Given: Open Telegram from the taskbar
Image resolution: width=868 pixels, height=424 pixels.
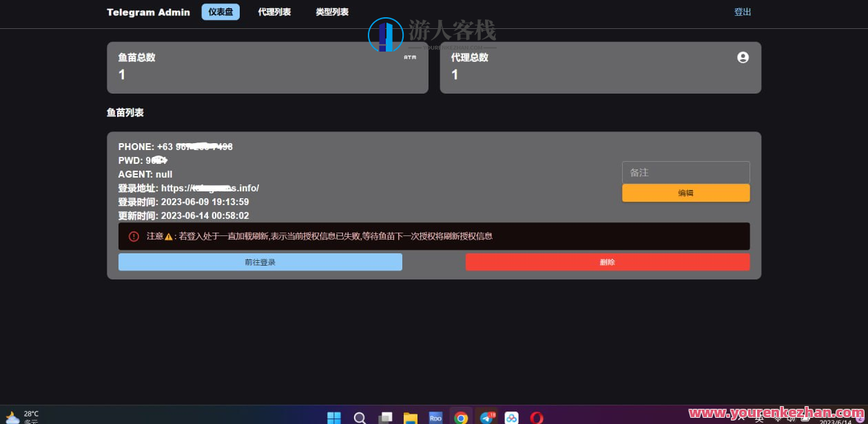Looking at the screenshot, I should (x=487, y=417).
